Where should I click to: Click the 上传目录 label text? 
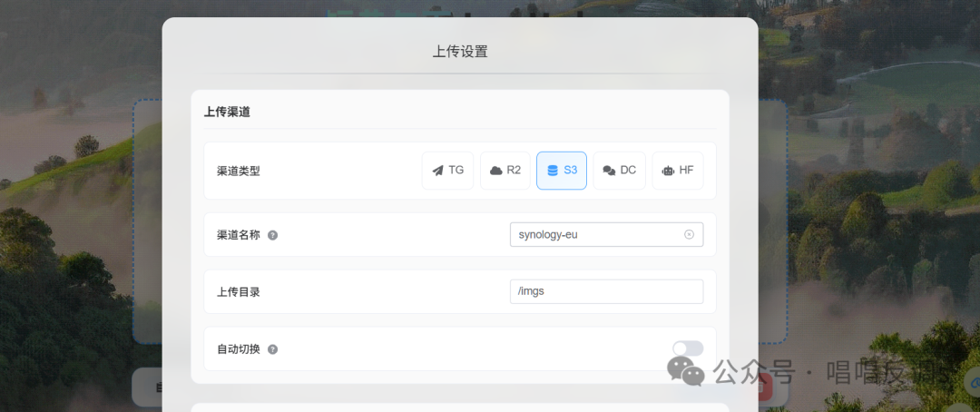click(x=239, y=292)
